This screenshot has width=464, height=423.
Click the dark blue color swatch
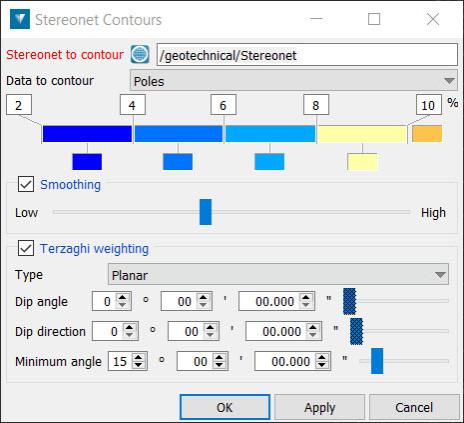click(87, 162)
